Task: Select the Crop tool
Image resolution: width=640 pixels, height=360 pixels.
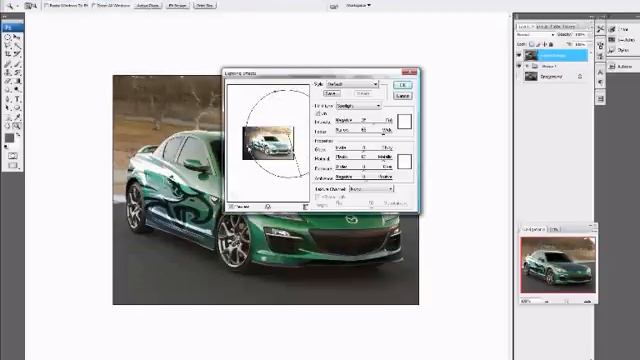Action: point(7,54)
